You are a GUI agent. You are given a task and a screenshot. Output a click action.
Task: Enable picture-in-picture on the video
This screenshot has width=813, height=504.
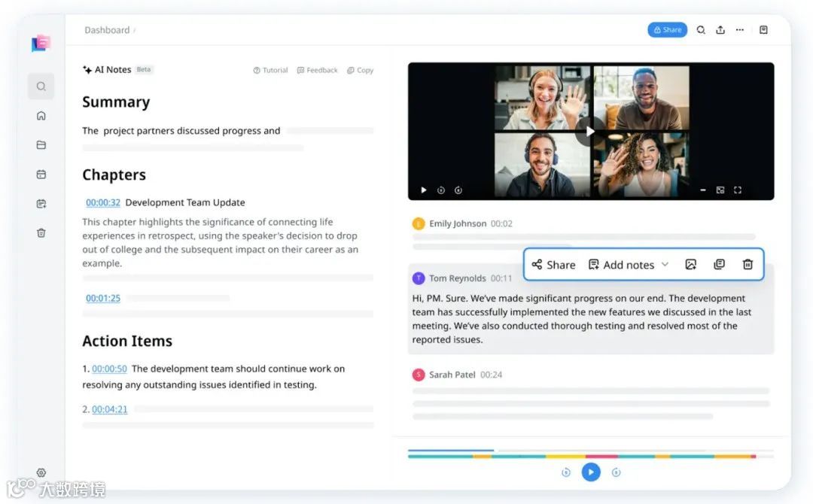pyautogui.click(x=720, y=190)
